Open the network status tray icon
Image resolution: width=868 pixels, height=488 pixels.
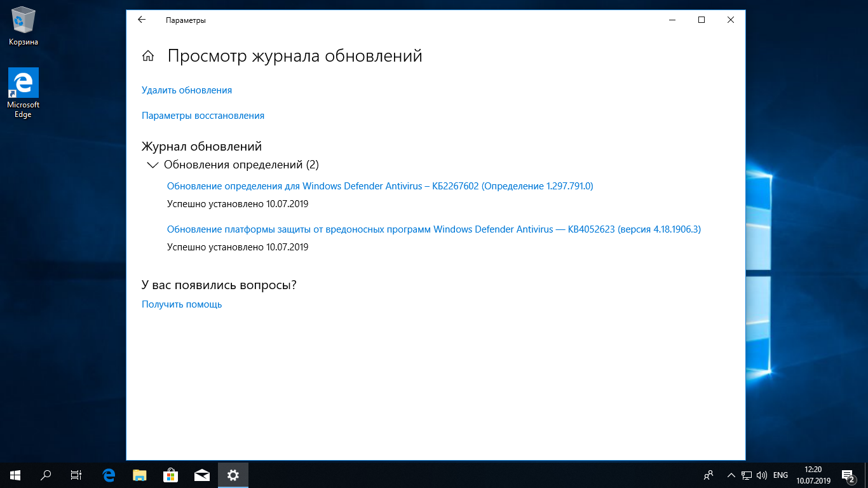coord(747,475)
